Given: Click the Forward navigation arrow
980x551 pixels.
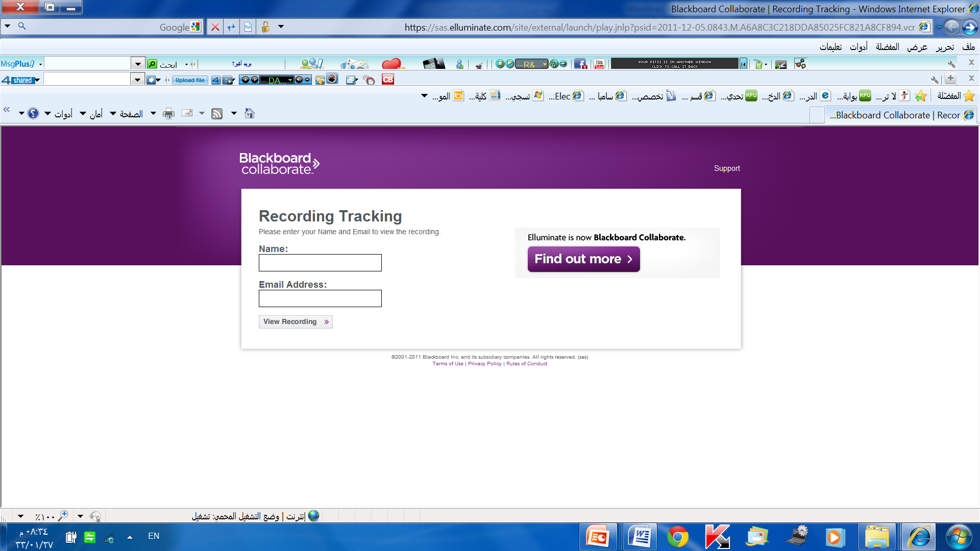Looking at the screenshot, I should coord(970,27).
